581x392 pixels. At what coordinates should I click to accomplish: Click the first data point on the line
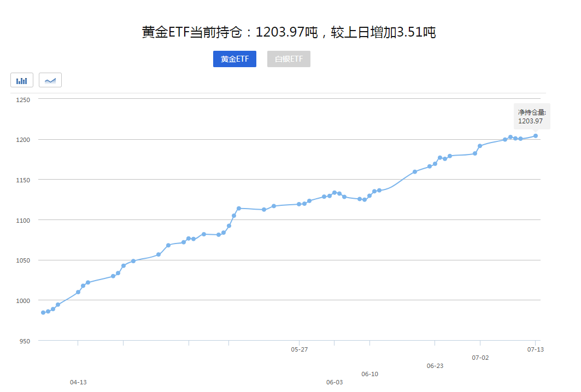[x=43, y=313]
